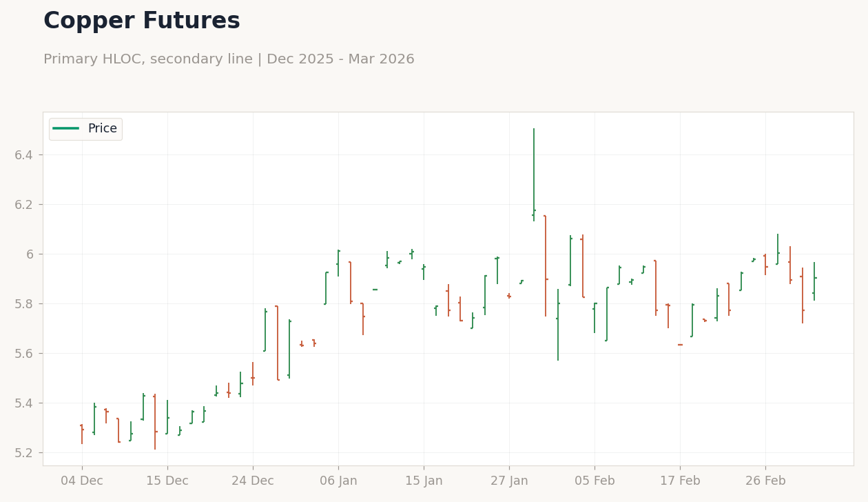The height and width of the screenshot is (502, 868).
Task: Click the 6.2 price axis label
Action: (25, 205)
